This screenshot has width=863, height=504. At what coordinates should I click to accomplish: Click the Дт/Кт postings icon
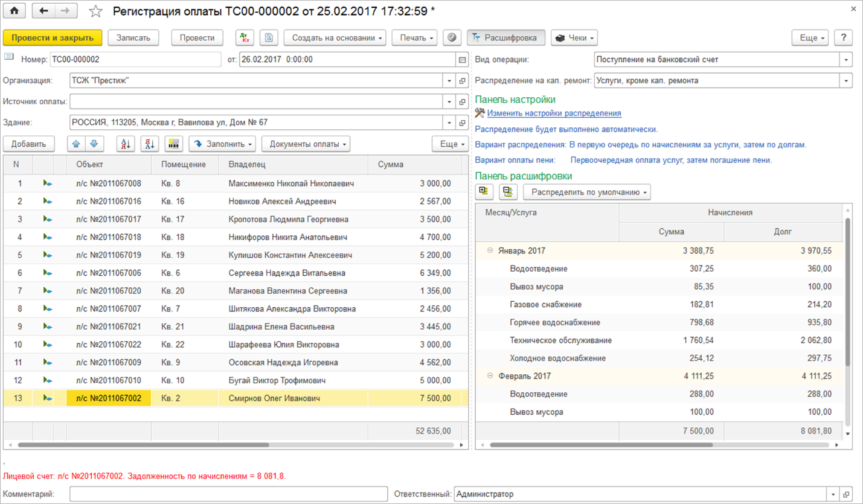click(x=245, y=37)
